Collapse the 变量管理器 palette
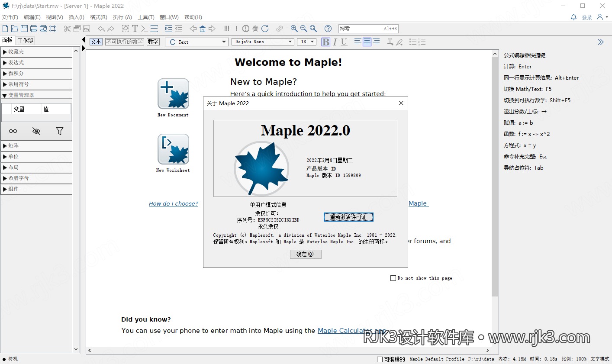Viewport: 612px width, 364px height. (x=36, y=95)
